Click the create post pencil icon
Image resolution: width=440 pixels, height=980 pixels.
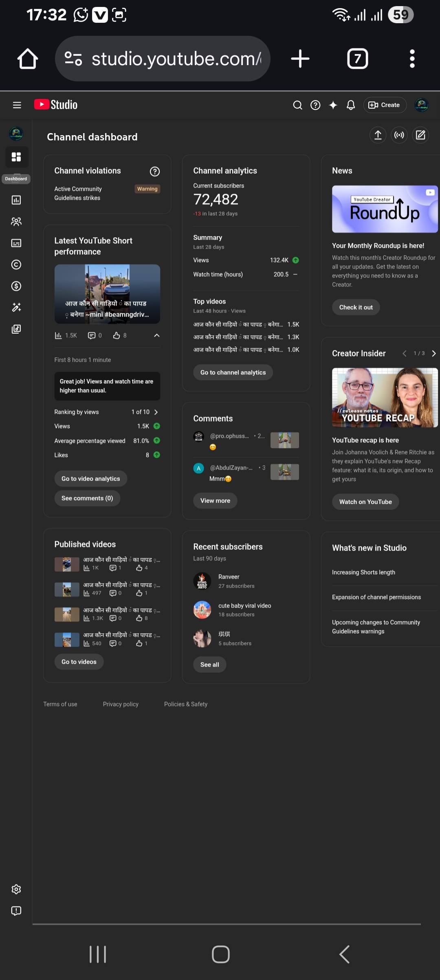pyautogui.click(x=420, y=135)
